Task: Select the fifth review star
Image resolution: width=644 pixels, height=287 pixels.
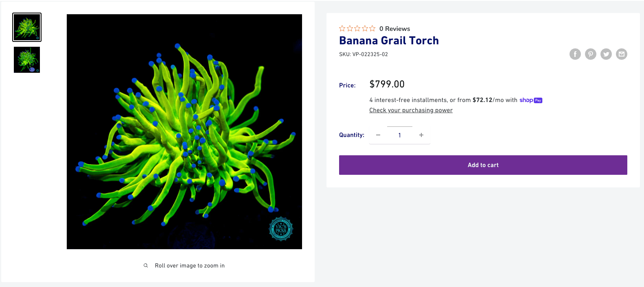Action: click(372, 28)
